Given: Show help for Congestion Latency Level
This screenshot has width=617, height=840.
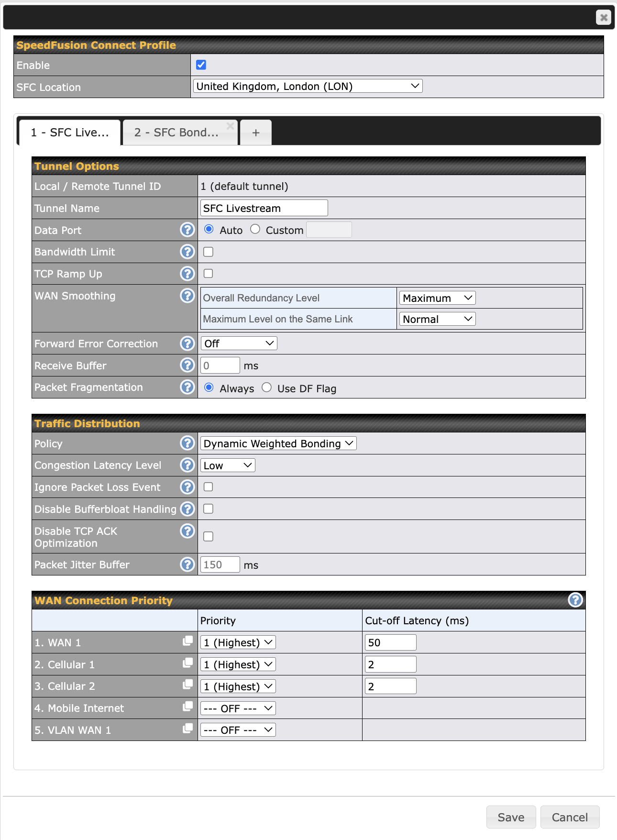Looking at the screenshot, I should pos(187,465).
